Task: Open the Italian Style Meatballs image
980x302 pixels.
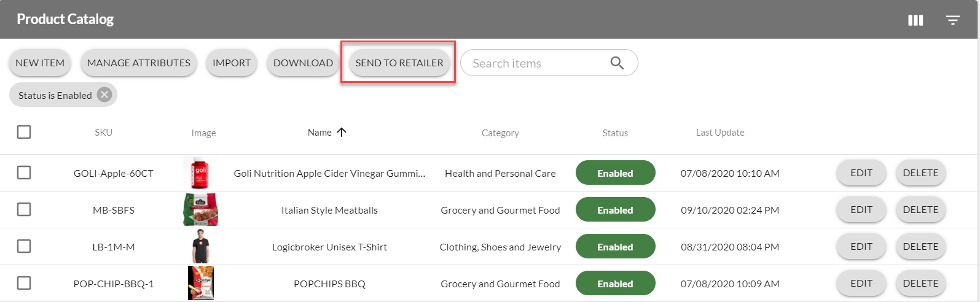Action: (x=200, y=210)
